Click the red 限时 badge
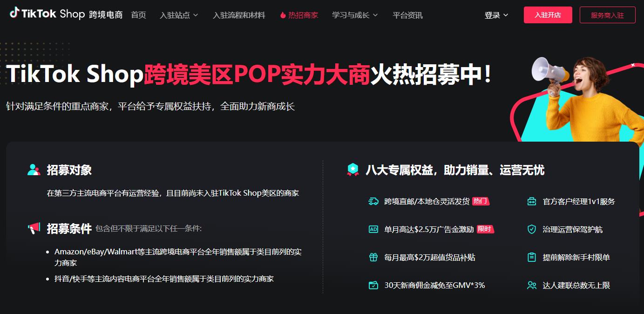 (485, 229)
